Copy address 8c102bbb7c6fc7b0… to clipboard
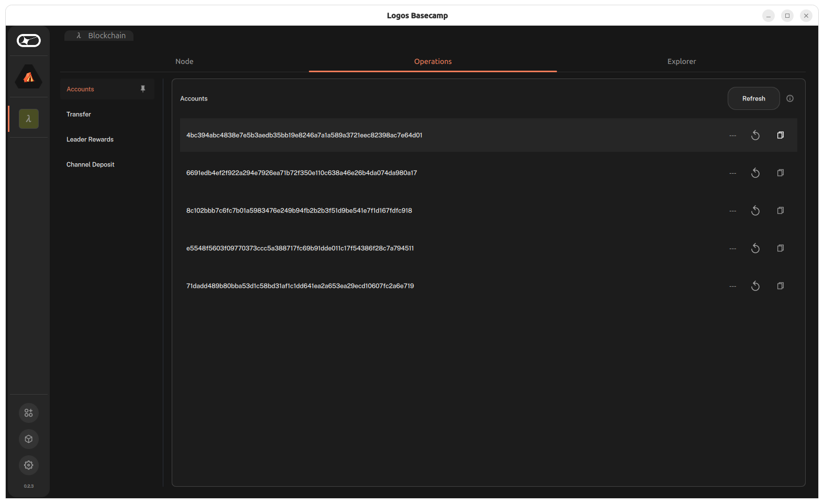The height and width of the screenshot is (504, 824). pyautogui.click(x=781, y=210)
